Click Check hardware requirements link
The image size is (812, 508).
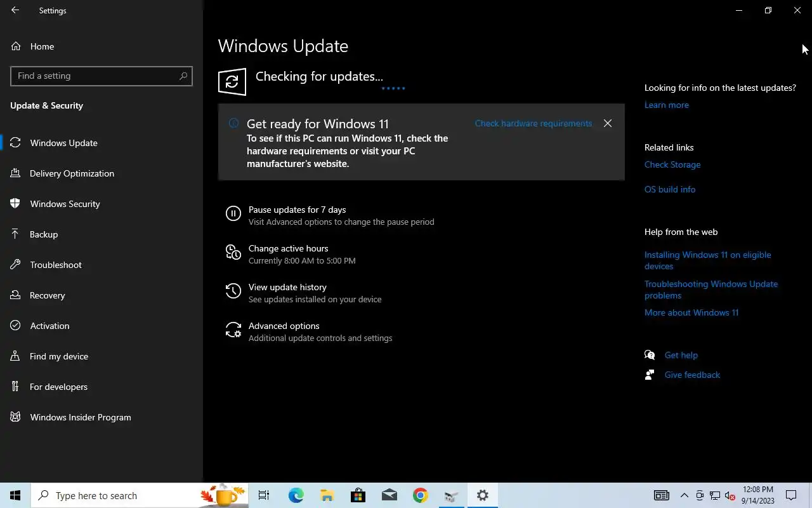tap(534, 123)
